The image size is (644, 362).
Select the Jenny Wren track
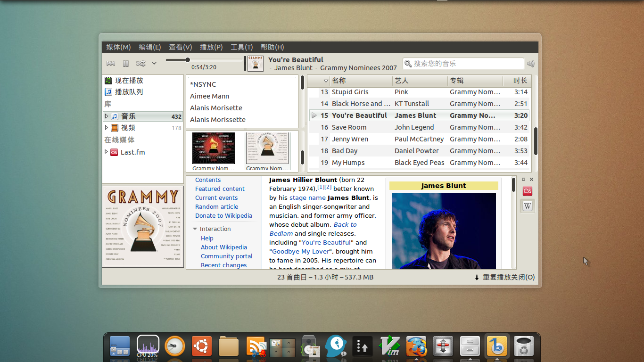click(x=420, y=139)
